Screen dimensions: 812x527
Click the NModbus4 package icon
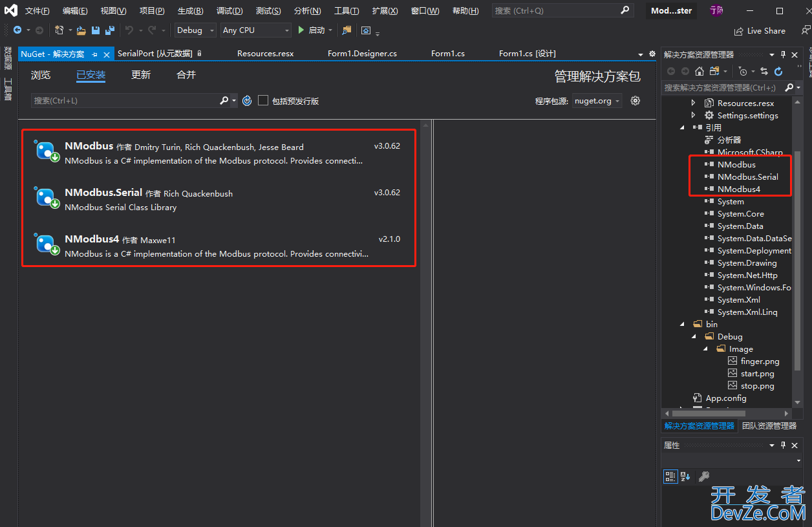click(x=45, y=244)
